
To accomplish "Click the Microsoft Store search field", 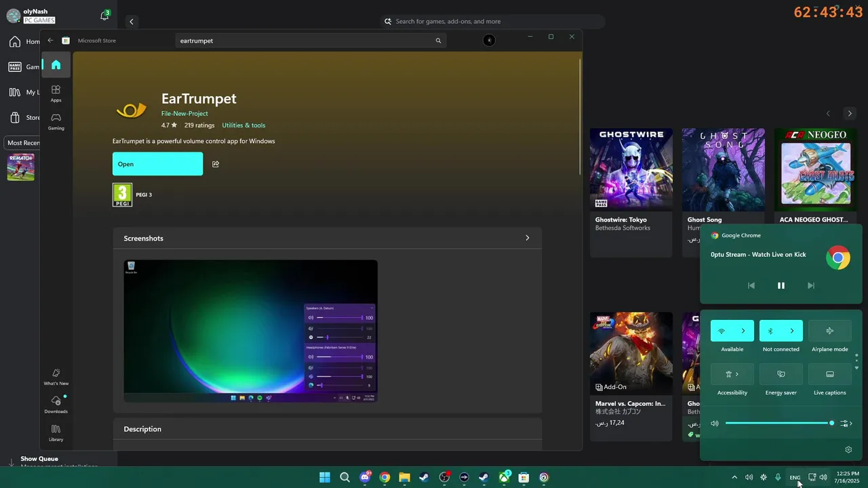I will click(311, 41).
